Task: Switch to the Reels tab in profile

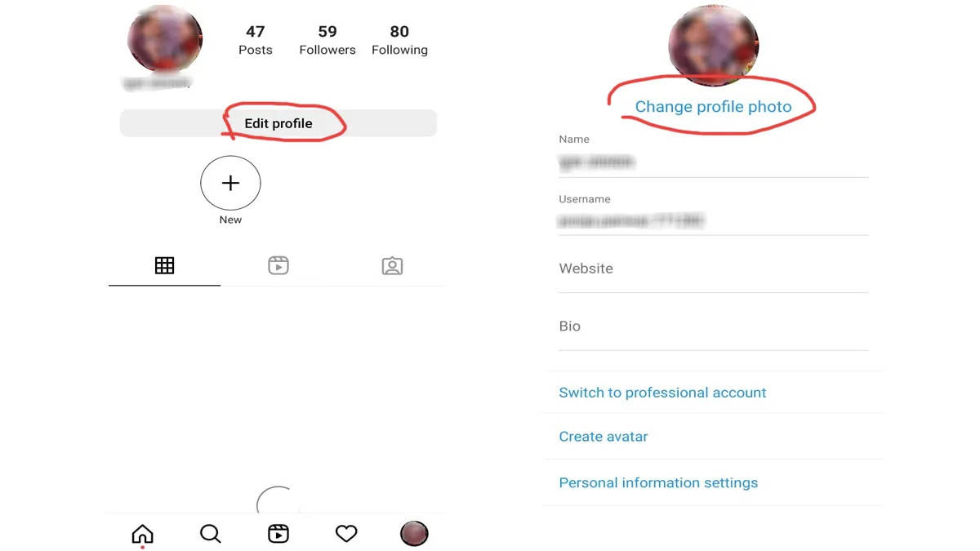Action: (278, 265)
